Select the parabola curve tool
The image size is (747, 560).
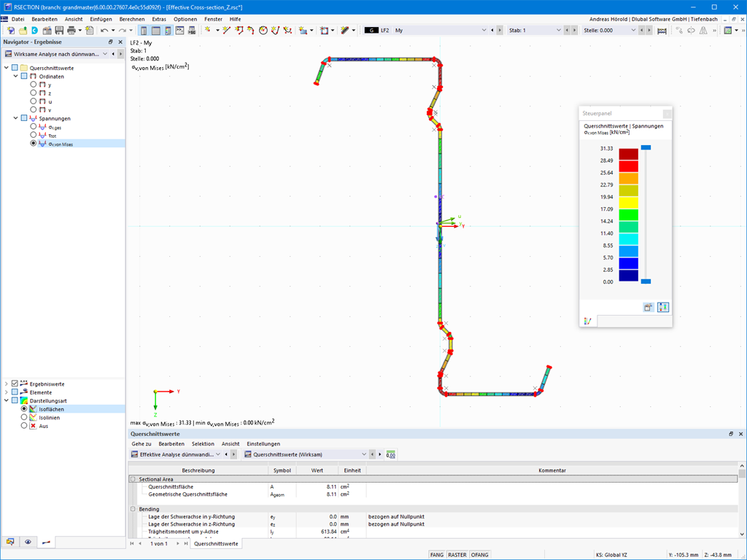pyautogui.click(x=275, y=31)
